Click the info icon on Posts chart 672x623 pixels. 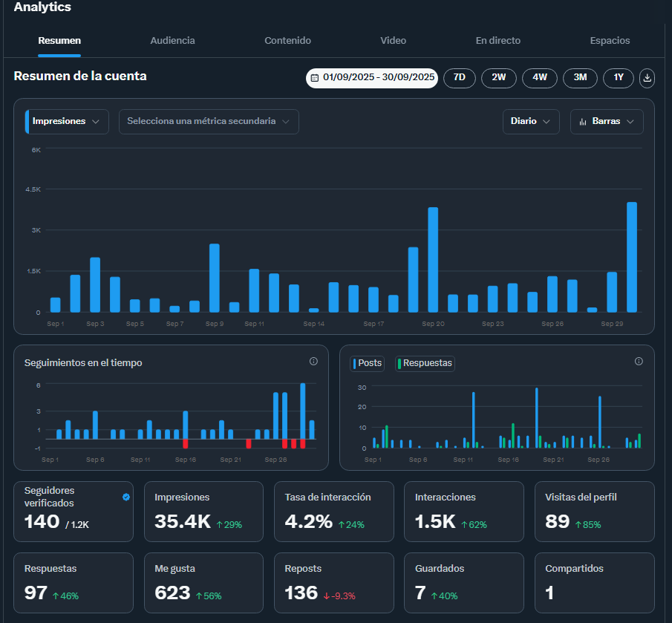tap(639, 361)
